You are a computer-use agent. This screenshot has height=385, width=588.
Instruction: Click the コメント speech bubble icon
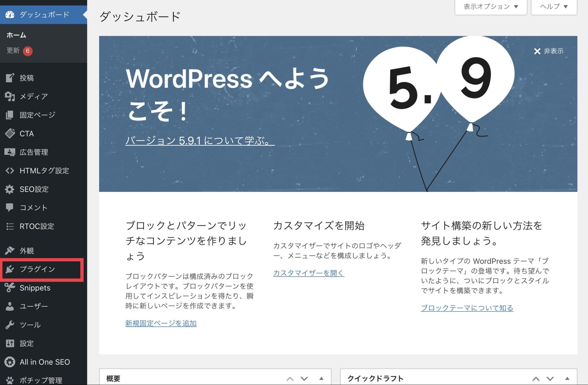click(10, 208)
